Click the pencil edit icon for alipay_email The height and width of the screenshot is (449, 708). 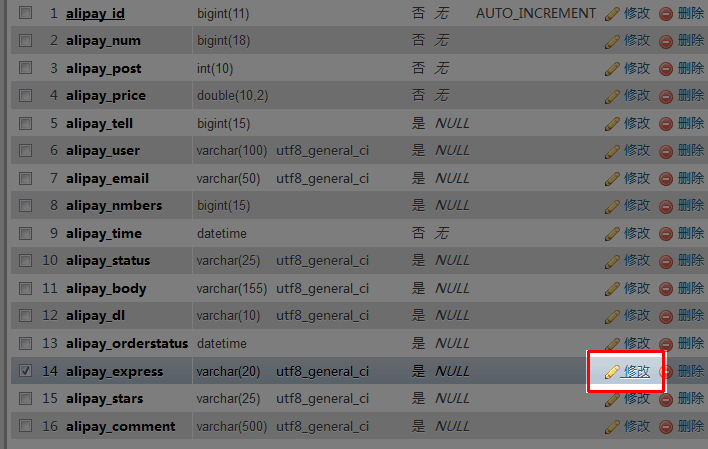[612, 178]
